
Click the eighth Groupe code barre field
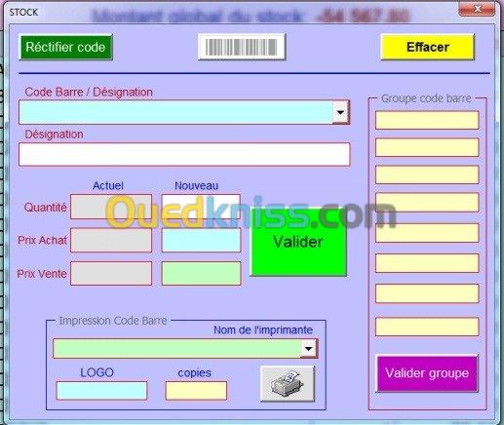click(x=427, y=327)
